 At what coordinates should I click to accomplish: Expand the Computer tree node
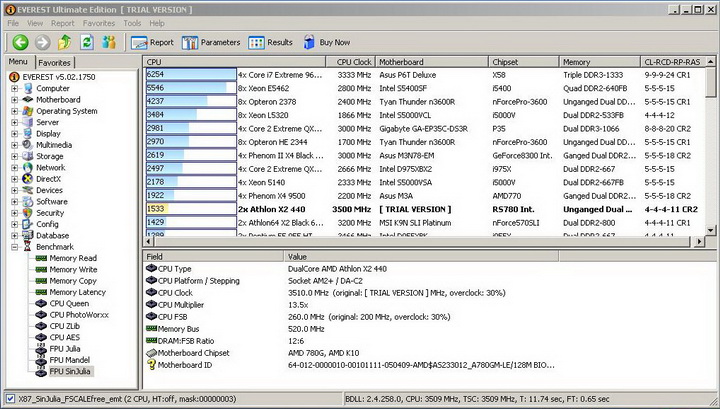point(14,88)
